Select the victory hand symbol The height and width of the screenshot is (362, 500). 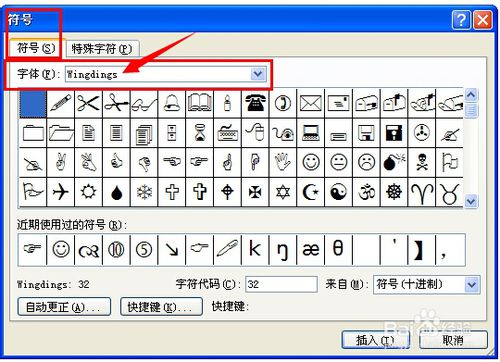(61, 163)
